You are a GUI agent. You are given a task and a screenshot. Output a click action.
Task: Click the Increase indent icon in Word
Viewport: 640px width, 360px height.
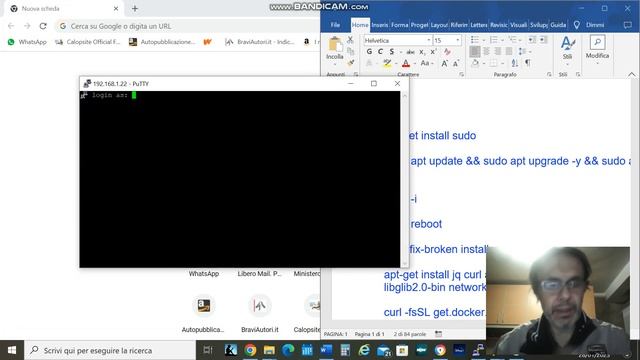(x=543, y=40)
